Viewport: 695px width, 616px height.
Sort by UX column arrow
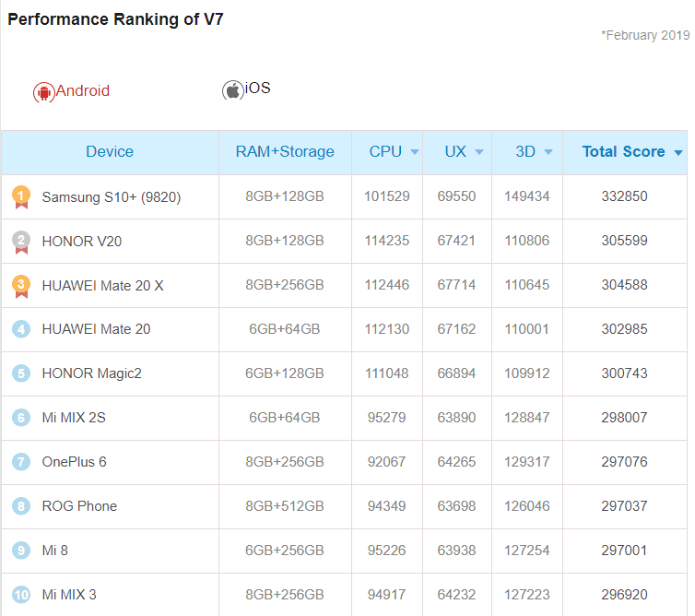point(479,152)
